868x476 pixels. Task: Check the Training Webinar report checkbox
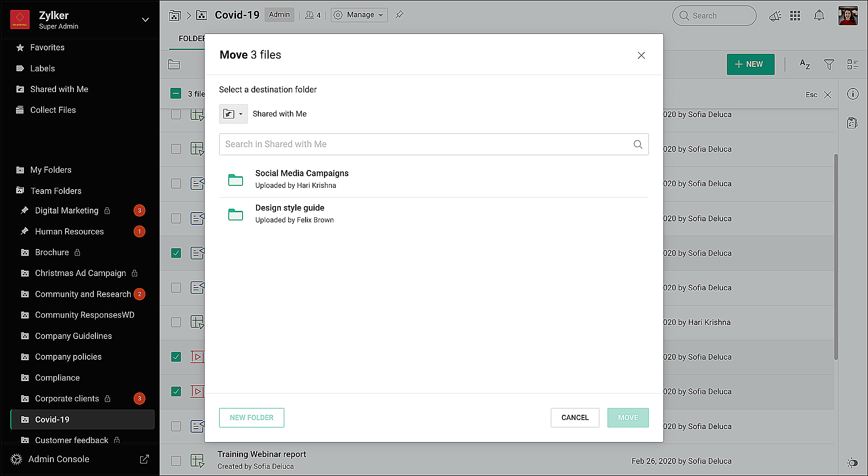[x=176, y=461]
